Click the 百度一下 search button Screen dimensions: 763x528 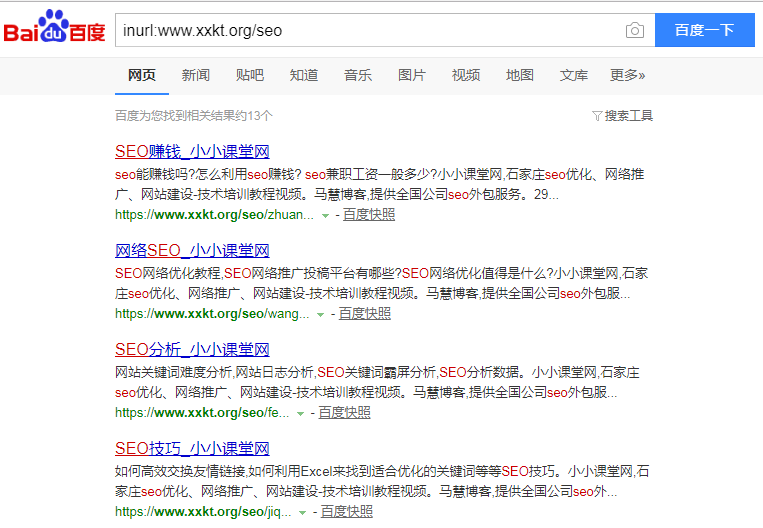tap(705, 30)
